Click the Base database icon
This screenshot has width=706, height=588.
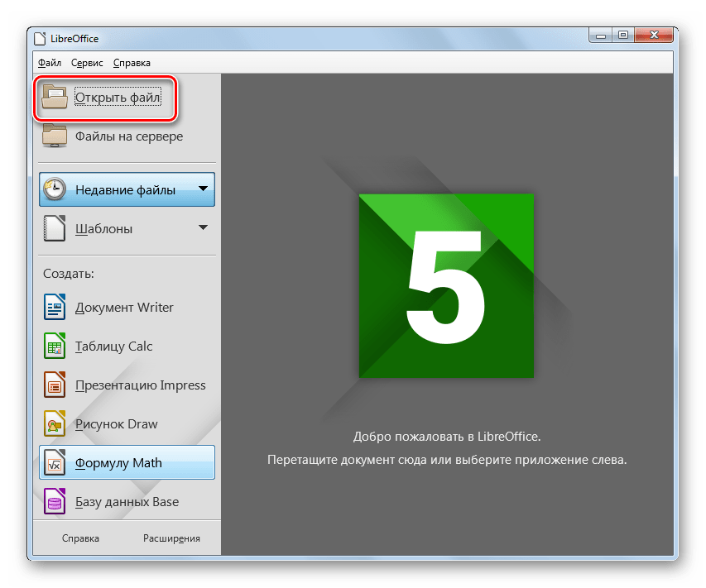coord(55,502)
